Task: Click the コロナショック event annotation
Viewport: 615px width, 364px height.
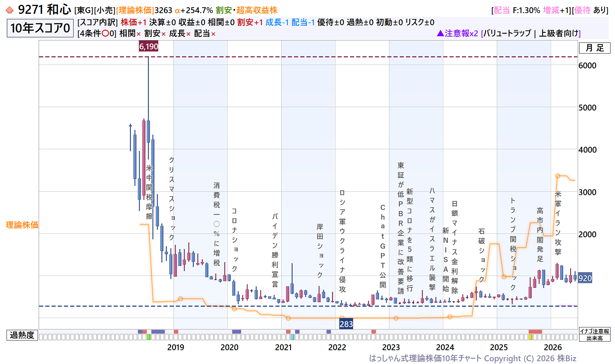Action: point(234,240)
